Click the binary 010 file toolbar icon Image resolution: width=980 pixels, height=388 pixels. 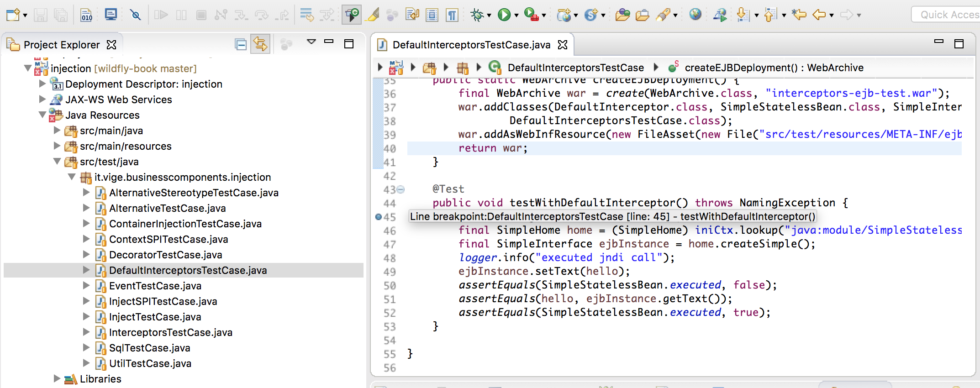pos(87,15)
